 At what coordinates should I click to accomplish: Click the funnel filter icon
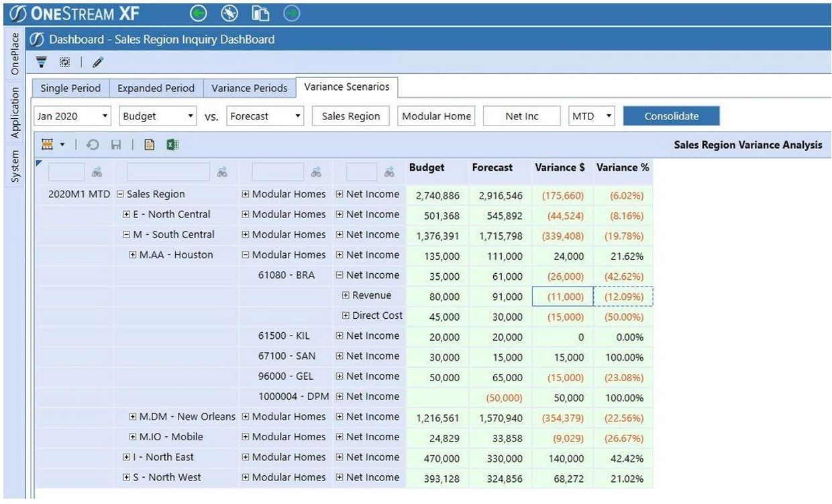(42, 62)
